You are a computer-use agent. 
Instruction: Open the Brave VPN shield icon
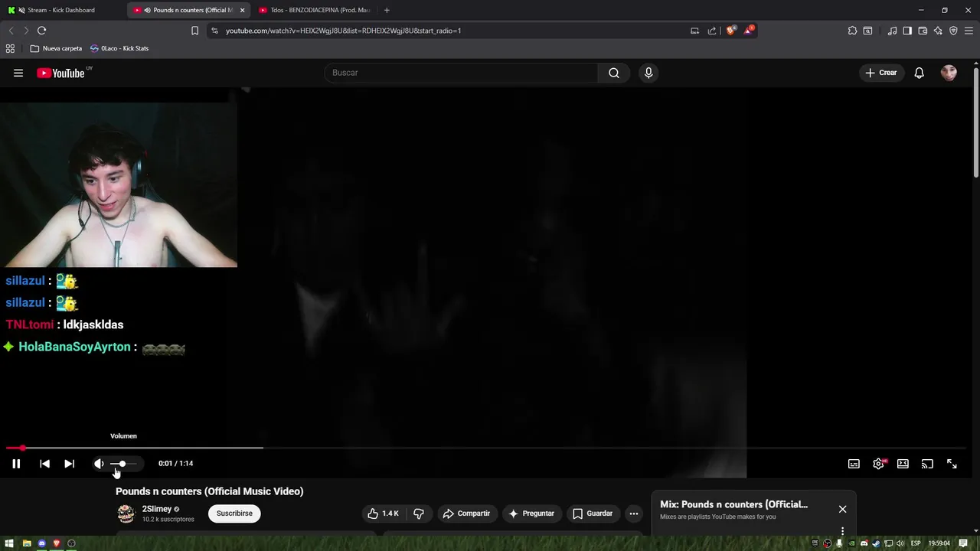953,31
